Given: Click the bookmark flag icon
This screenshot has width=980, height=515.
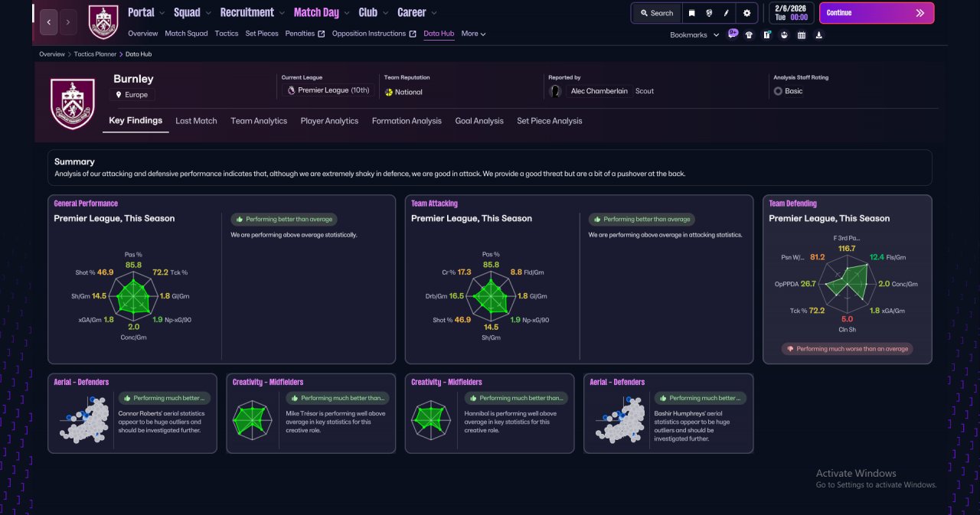Looking at the screenshot, I should pyautogui.click(x=692, y=13).
